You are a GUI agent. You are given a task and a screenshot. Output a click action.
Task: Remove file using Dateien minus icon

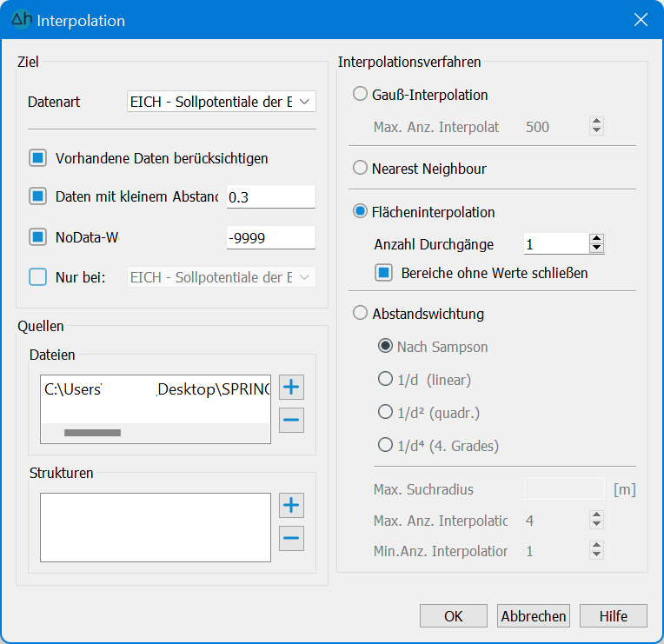click(291, 421)
